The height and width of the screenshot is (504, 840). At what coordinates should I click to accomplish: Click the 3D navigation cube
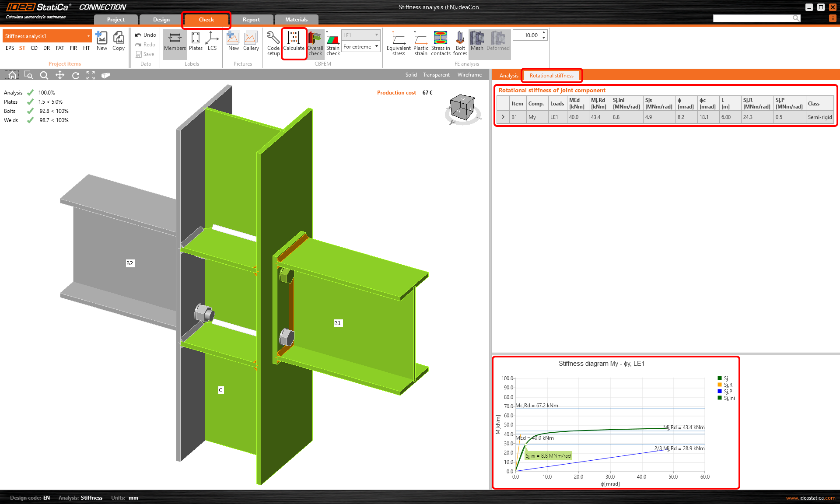pos(462,108)
